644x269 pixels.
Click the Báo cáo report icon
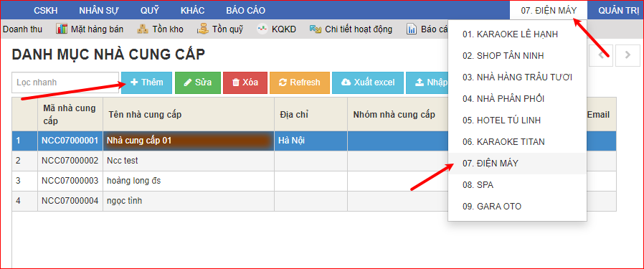412,29
